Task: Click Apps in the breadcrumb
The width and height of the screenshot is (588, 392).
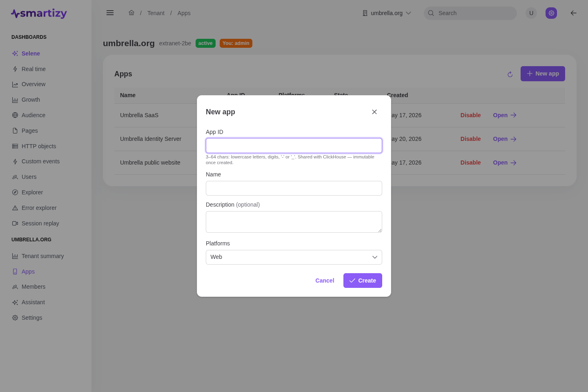Action: tap(184, 13)
